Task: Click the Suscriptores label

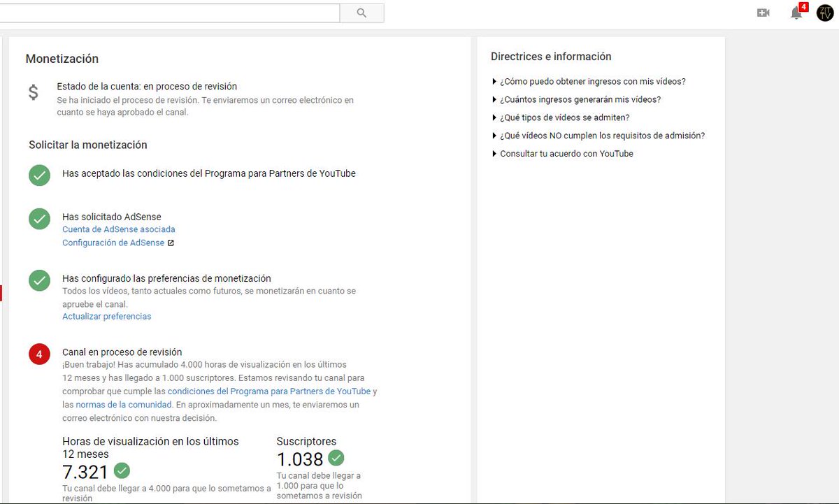Action: (x=306, y=442)
